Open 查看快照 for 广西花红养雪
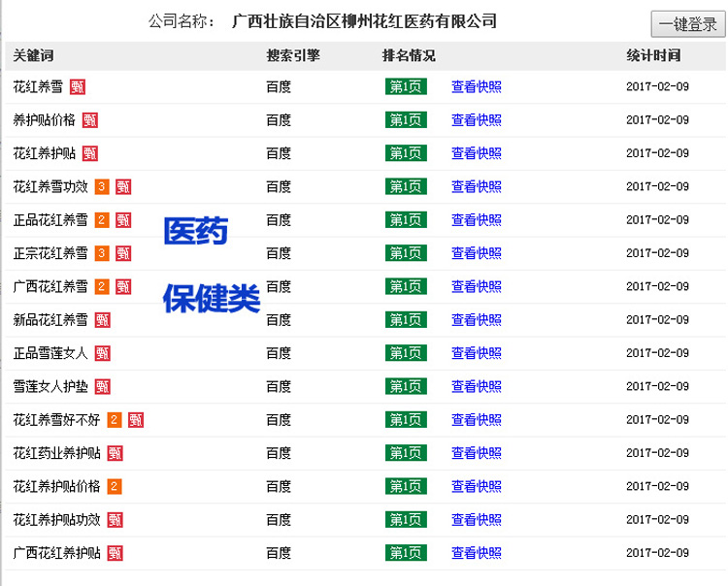 [477, 287]
